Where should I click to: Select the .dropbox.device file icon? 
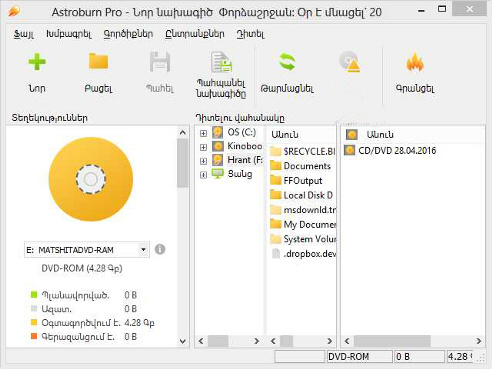276,254
